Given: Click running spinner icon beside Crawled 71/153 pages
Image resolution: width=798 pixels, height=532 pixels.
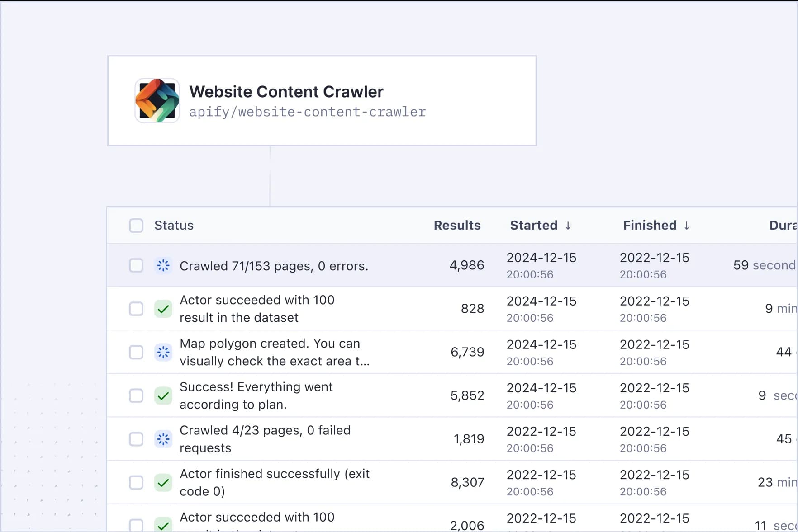Looking at the screenshot, I should click(163, 265).
